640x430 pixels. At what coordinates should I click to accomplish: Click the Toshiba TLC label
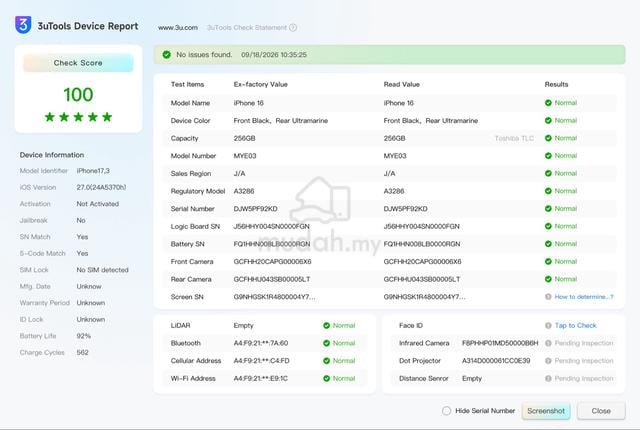(x=514, y=138)
